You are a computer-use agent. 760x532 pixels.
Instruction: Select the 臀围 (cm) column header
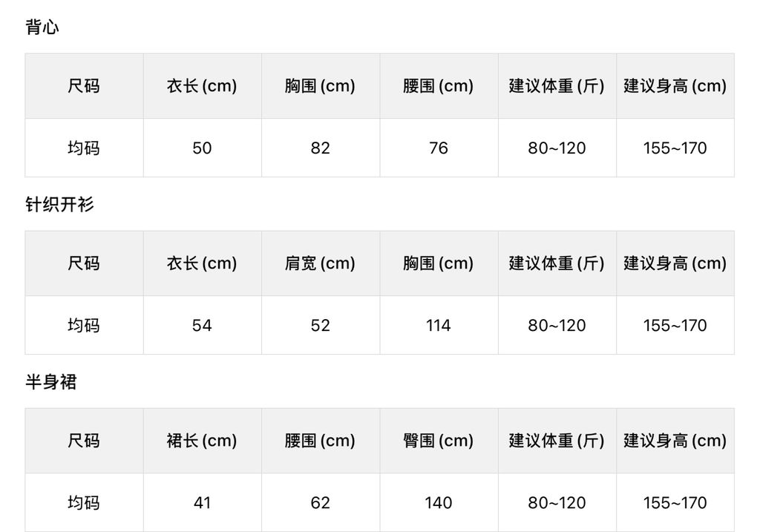tap(439, 441)
